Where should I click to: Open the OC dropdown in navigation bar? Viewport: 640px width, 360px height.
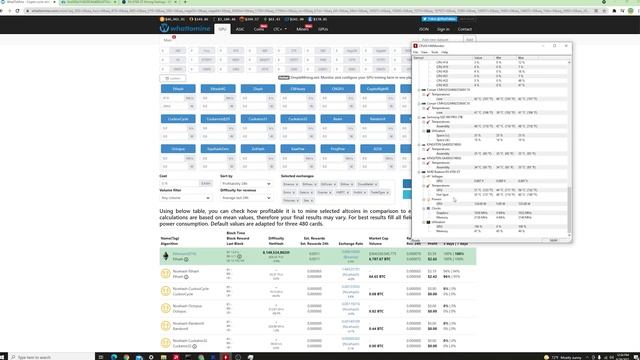(x=280, y=29)
